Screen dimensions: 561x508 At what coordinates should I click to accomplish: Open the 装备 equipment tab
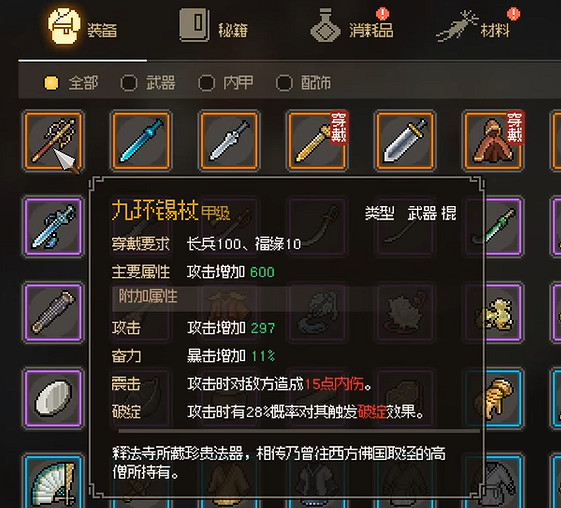point(82,28)
